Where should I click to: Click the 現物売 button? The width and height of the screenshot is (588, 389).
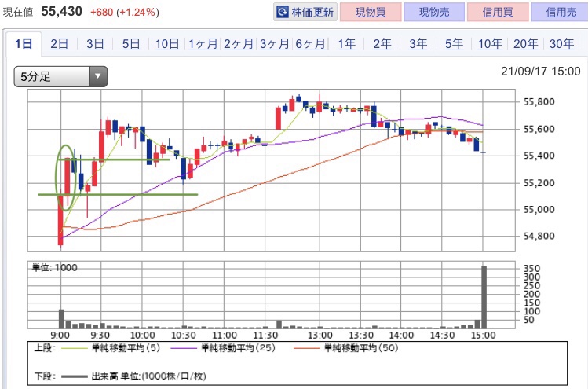434,12
